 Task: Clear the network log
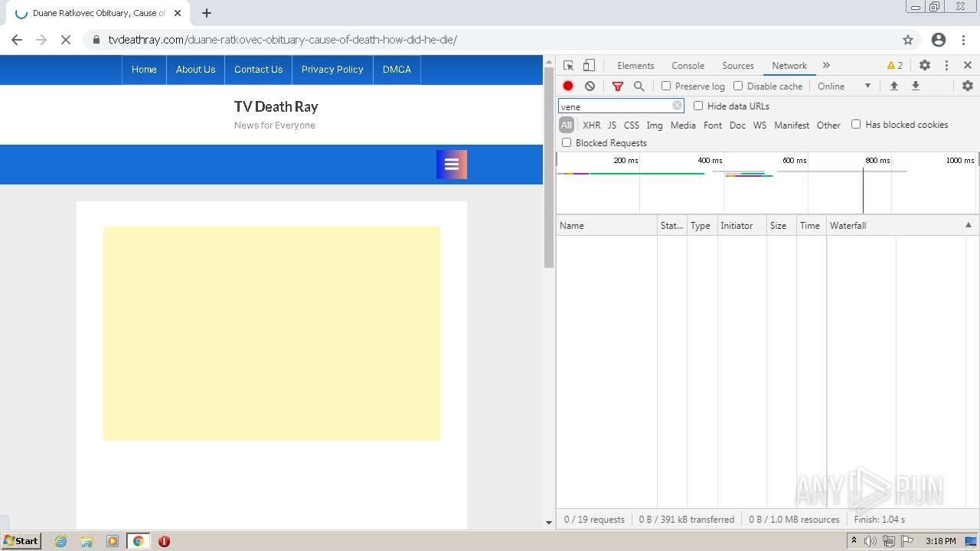590,86
